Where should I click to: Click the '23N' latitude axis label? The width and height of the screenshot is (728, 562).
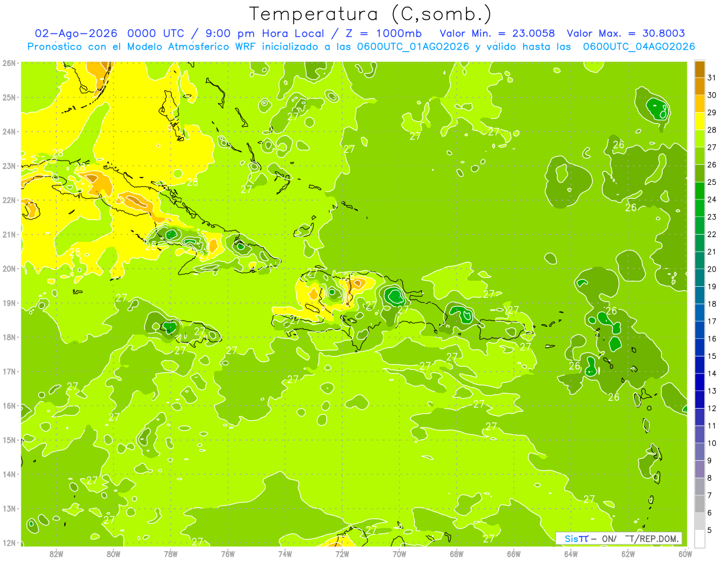(9, 166)
